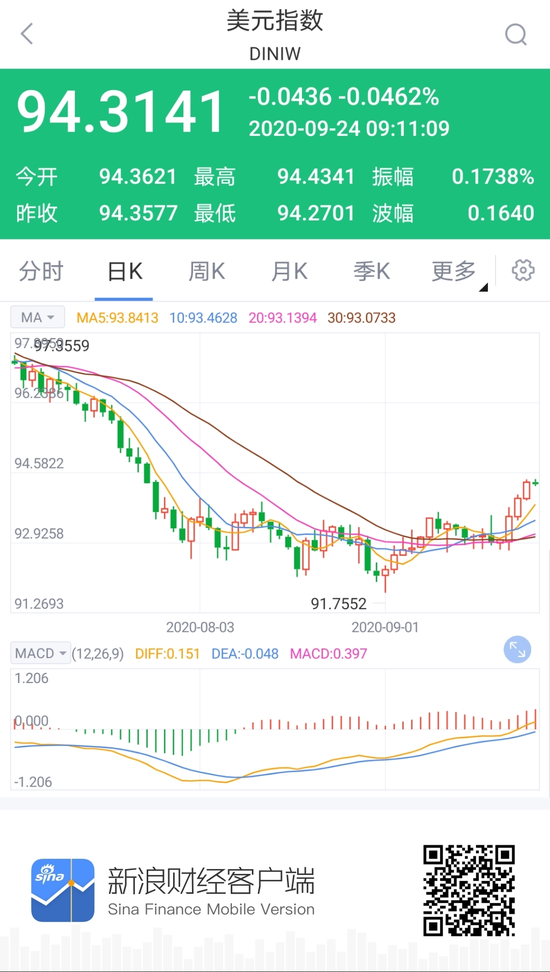Tap the QR code image
The width and height of the screenshot is (550, 972).
pyautogui.click(x=469, y=890)
